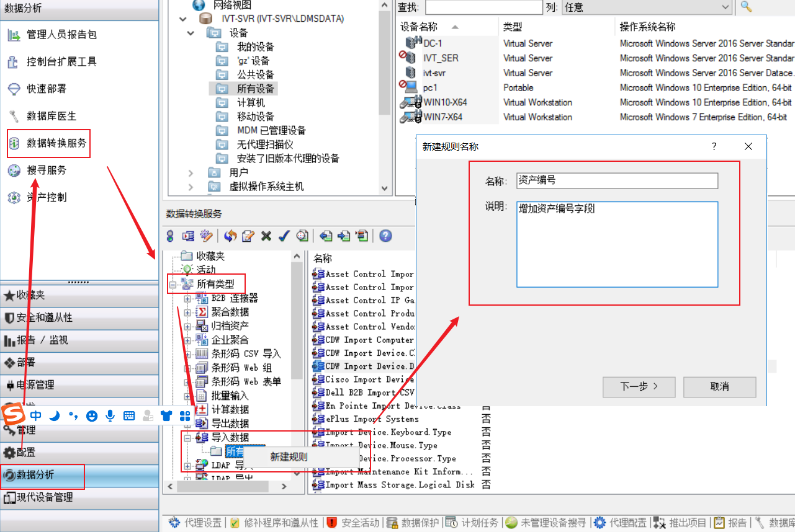
Task: Toggle Sogou punctuation mode button
Action: tap(73, 415)
